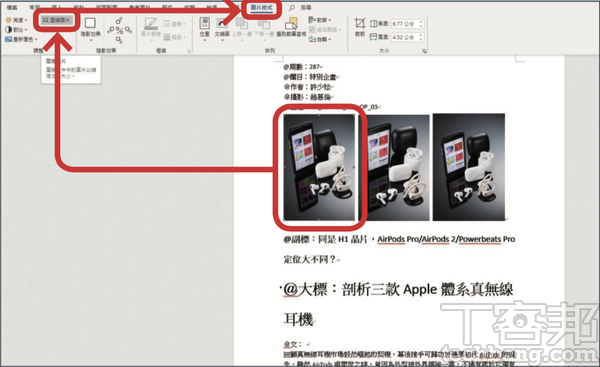Click the '@副標：同是 H1 晶片' text

click(325, 240)
